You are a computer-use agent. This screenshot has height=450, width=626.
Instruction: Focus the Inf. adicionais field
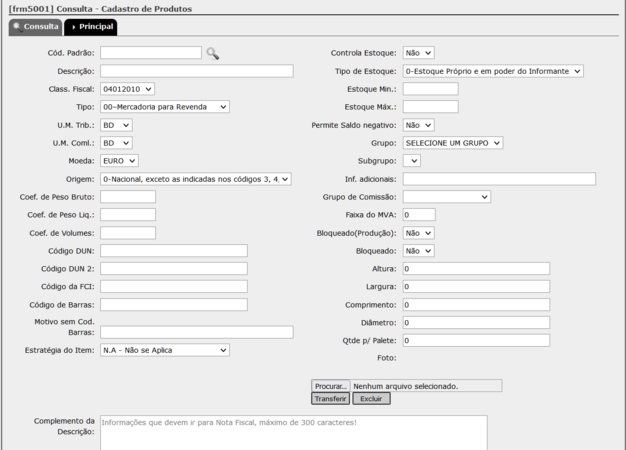pos(499,179)
